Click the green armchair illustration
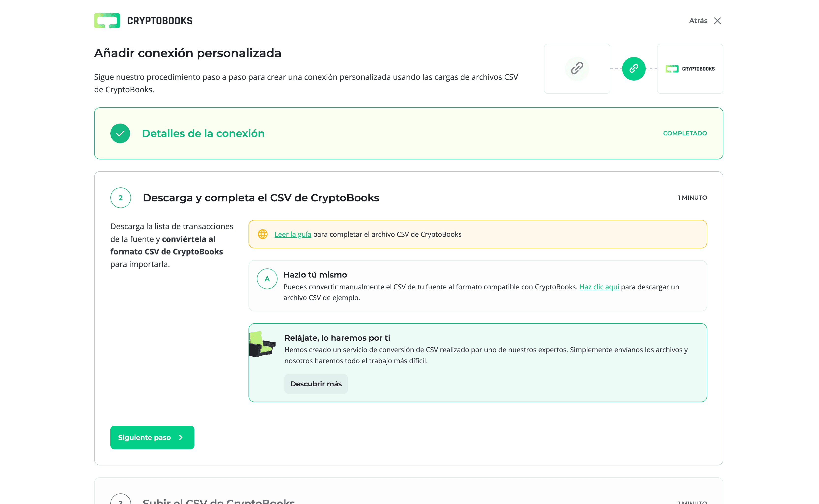Viewport: 819px width, 504px height. click(262, 344)
